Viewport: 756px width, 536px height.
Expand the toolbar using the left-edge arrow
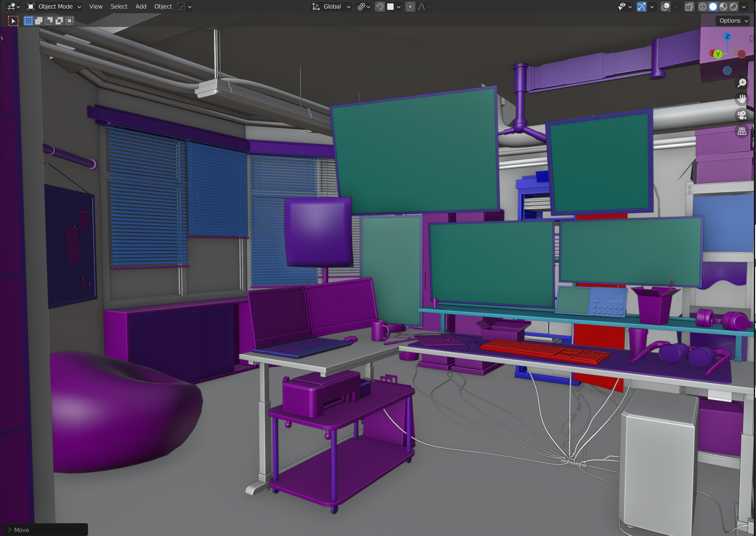click(x=2, y=38)
